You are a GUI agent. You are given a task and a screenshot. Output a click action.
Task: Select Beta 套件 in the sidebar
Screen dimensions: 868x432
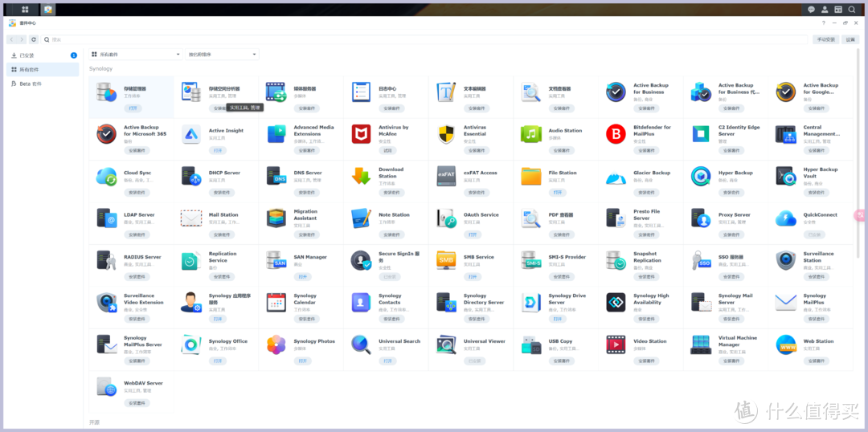43,84
